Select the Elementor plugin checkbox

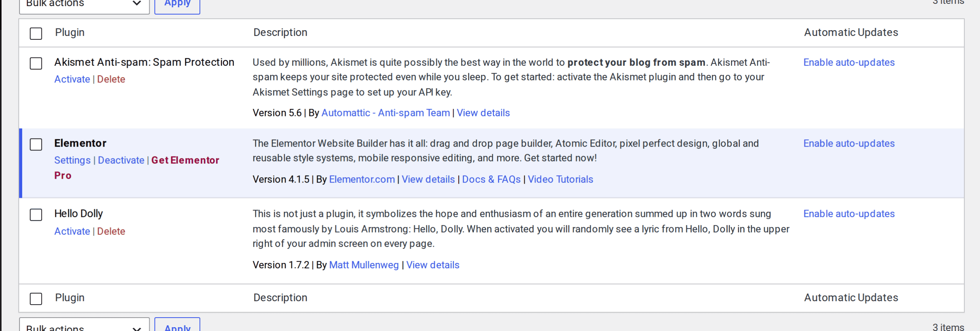tap(36, 144)
